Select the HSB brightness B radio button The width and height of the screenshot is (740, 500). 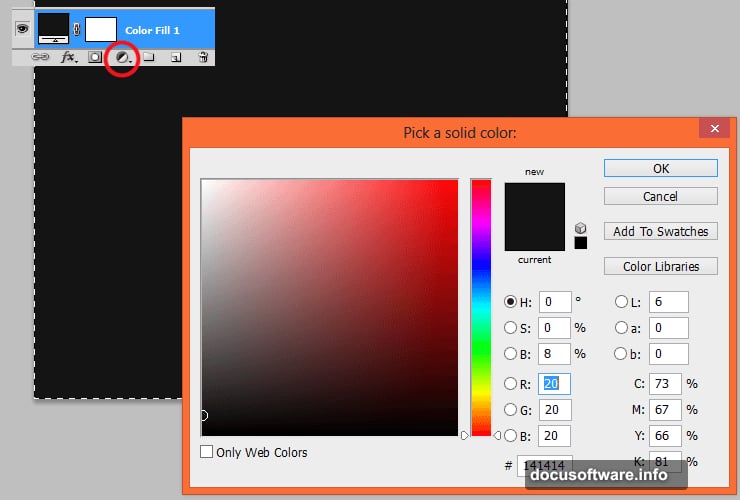coord(510,354)
